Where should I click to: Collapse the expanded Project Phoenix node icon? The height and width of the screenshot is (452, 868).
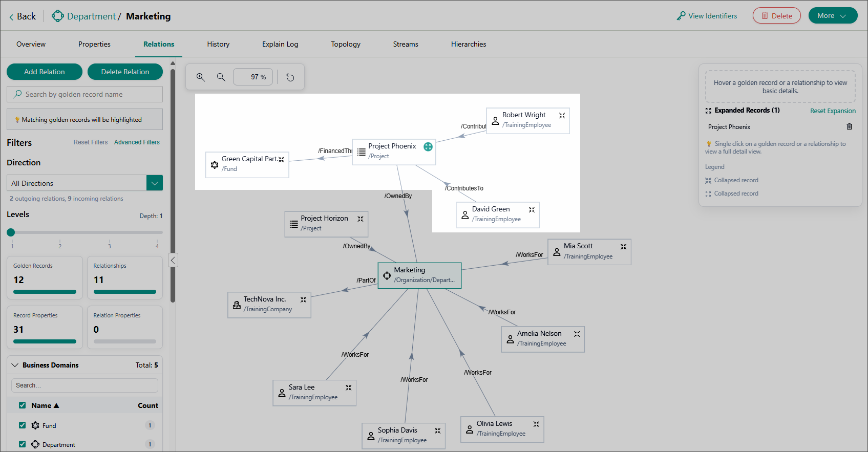[428, 147]
